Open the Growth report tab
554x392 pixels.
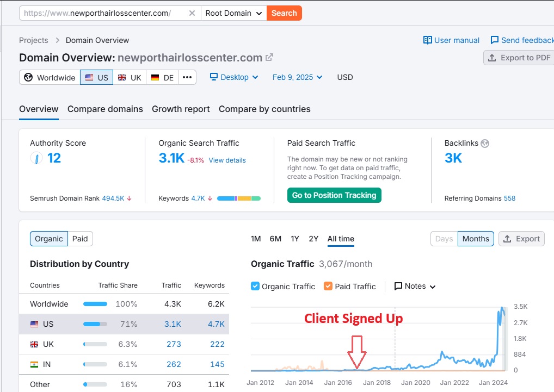tap(181, 109)
